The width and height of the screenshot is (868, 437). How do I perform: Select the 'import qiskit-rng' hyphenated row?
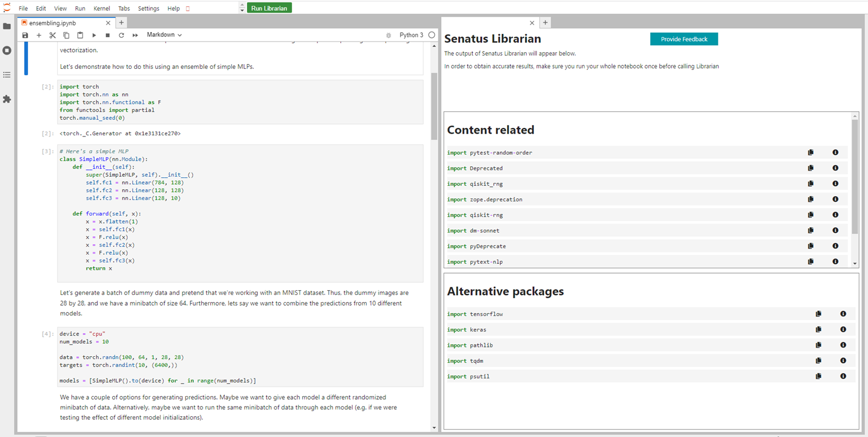[647, 214]
